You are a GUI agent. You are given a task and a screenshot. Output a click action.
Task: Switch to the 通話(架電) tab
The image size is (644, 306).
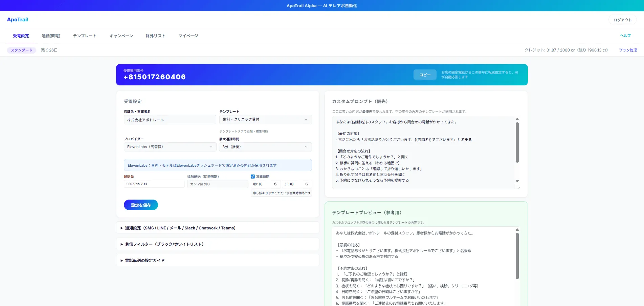[x=51, y=36]
